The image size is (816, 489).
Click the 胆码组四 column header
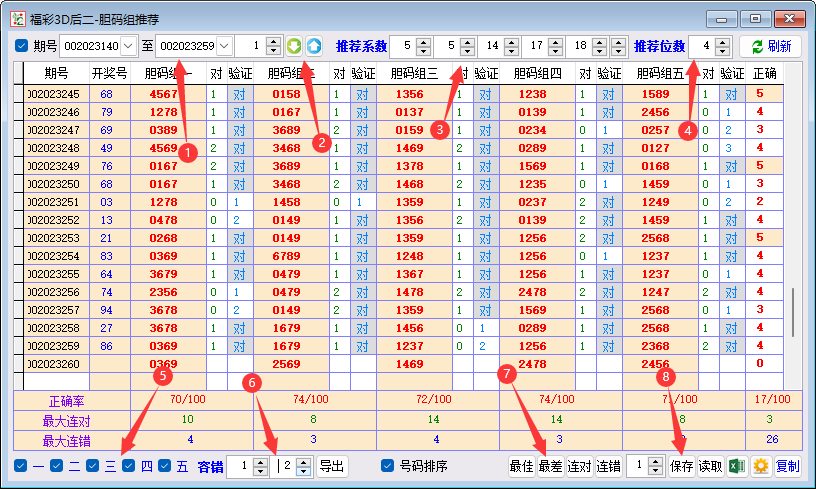[538, 73]
